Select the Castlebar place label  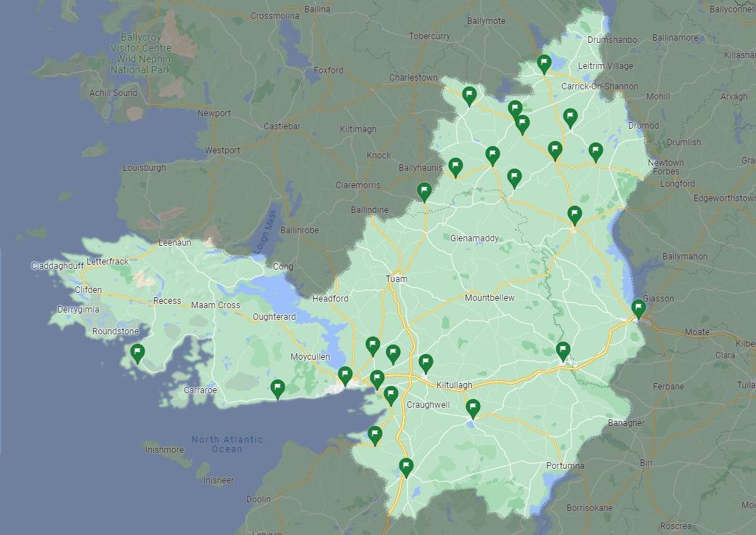coord(282,126)
